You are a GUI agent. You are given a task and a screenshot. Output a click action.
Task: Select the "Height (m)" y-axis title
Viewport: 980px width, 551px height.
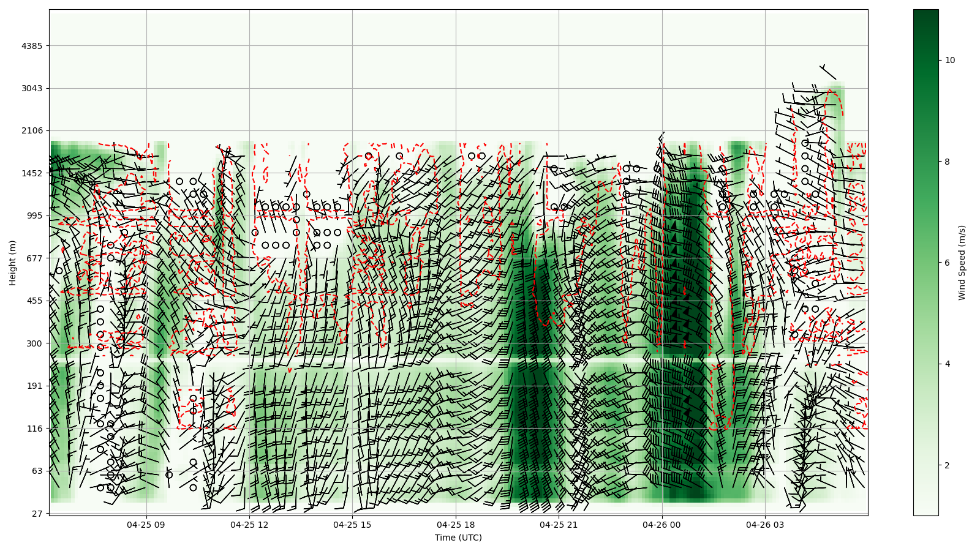coord(13,263)
